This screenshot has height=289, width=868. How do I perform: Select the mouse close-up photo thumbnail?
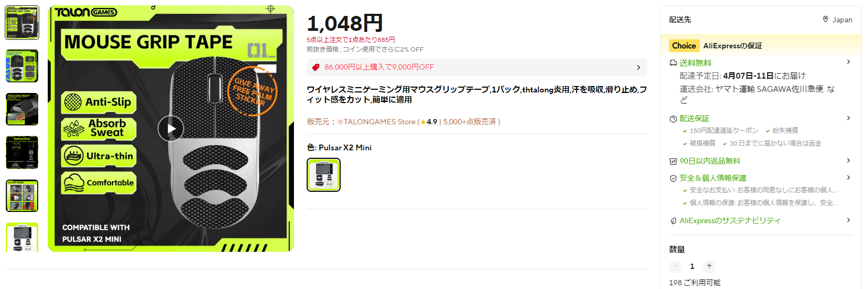(22, 109)
